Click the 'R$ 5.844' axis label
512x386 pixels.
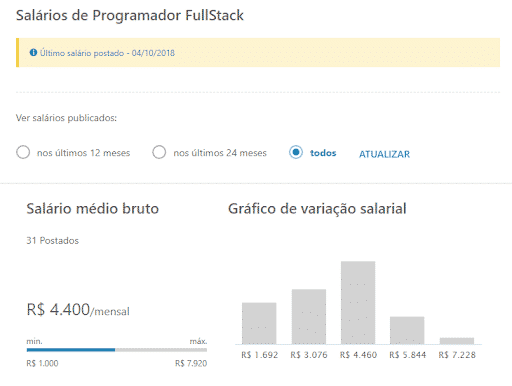coord(408,355)
